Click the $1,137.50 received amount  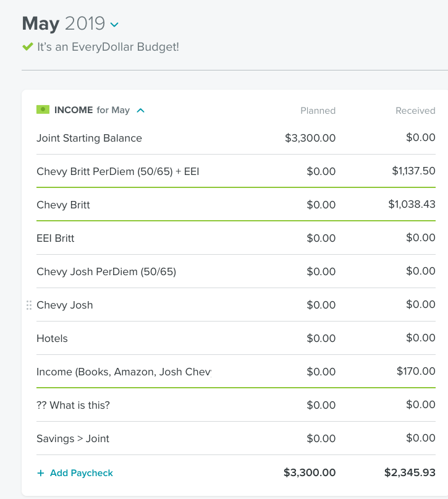click(413, 171)
